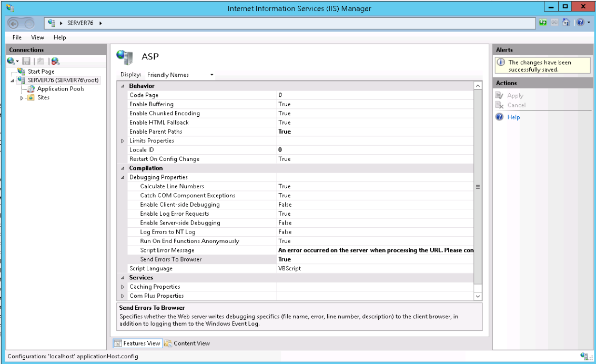Go forward using the navigation forward arrow
The image size is (596, 364).
point(29,24)
